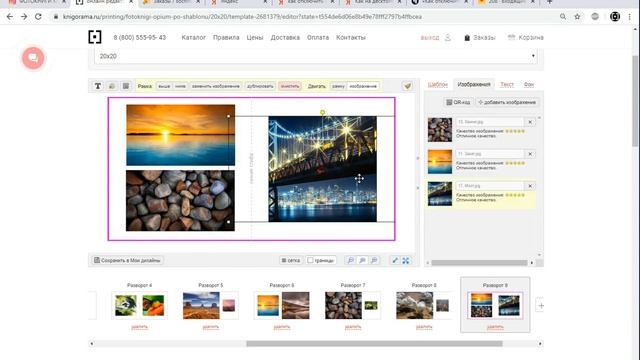Click the grid frame icon left of Рамка

(126, 86)
